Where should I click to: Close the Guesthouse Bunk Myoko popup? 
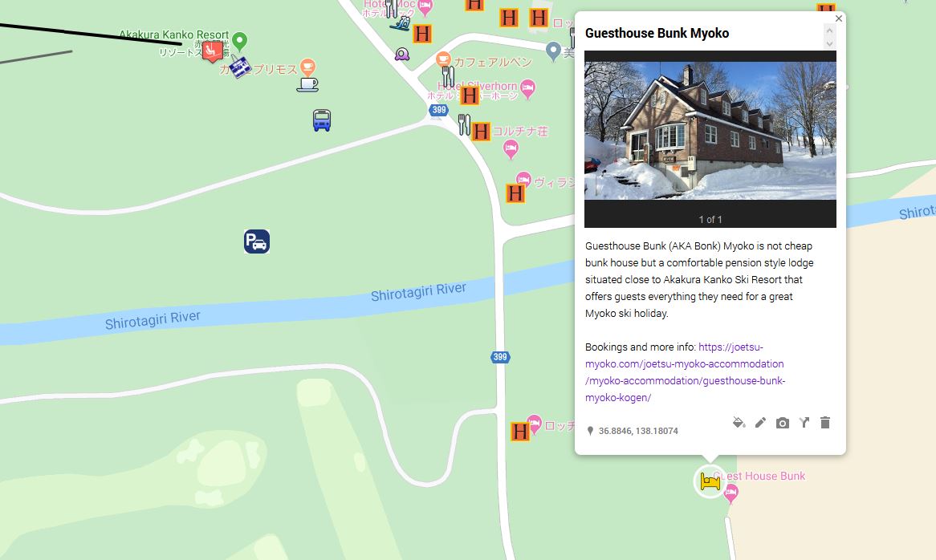839,18
